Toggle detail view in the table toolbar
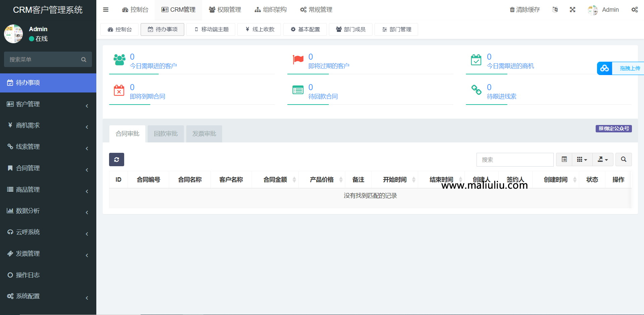644x315 pixels. pyautogui.click(x=564, y=160)
